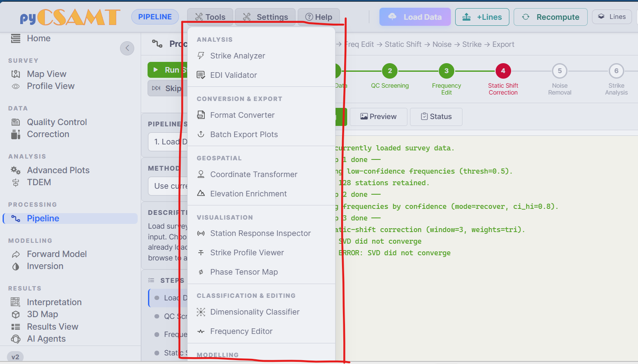Open Interpretation in the sidebar
This screenshot has height=364, width=638.
pyautogui.click(x=54, y=302)
